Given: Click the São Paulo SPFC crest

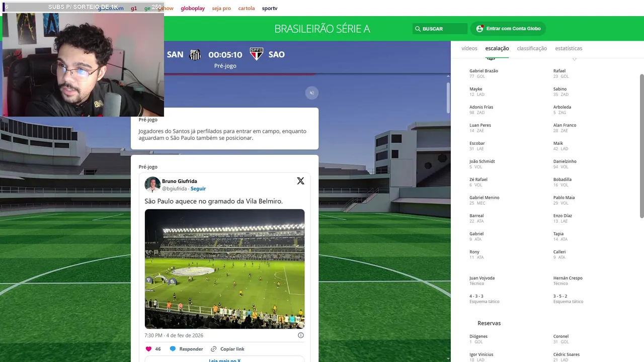Looking at the screenshot, I should 257,54.
